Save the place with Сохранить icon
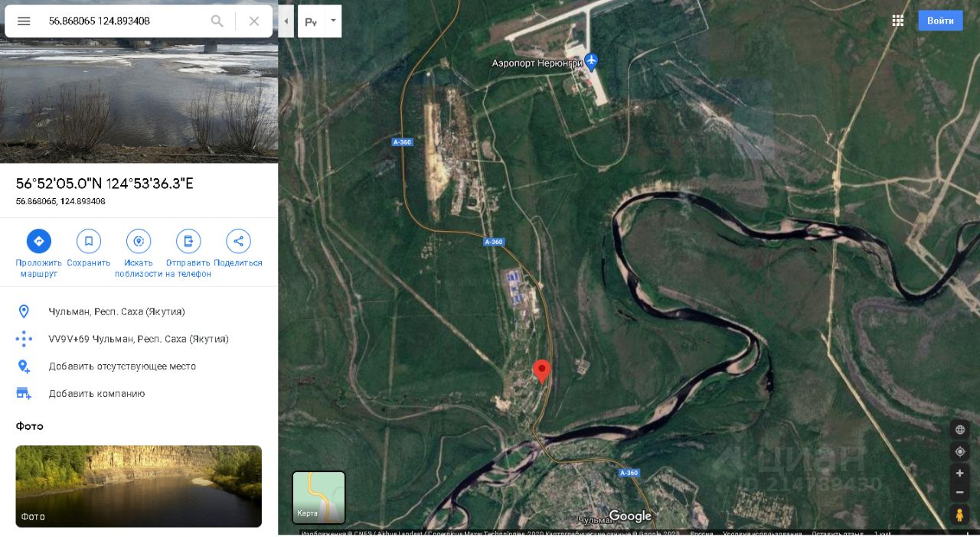Image resolution: width=980 pixels, height=537 pixels. coord(89,241)
